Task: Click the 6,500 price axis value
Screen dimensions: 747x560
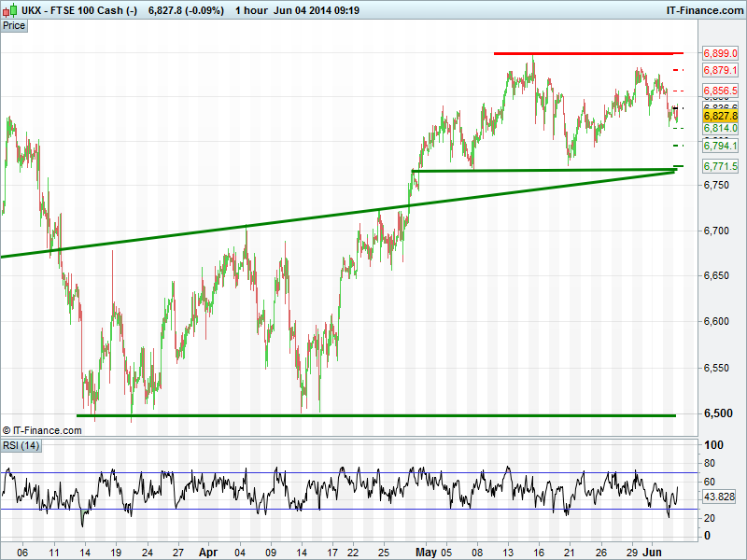Action: [718, 413]
